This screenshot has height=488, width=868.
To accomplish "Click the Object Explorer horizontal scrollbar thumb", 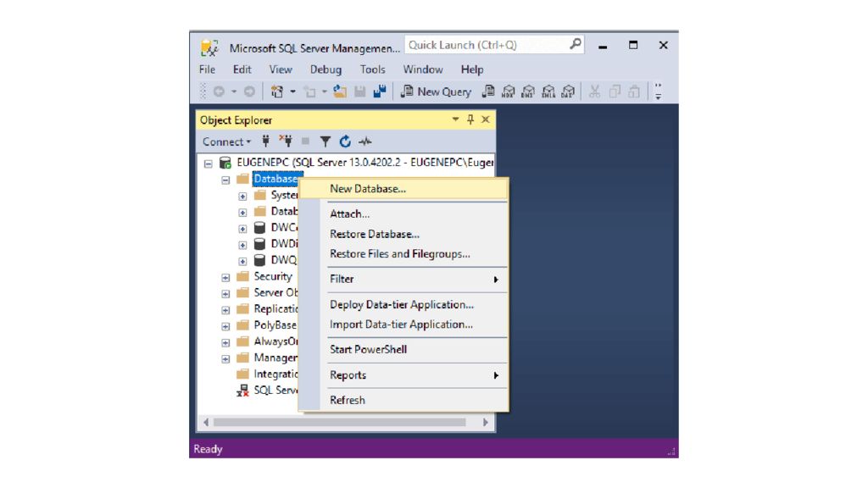I will tap(339, 422).
